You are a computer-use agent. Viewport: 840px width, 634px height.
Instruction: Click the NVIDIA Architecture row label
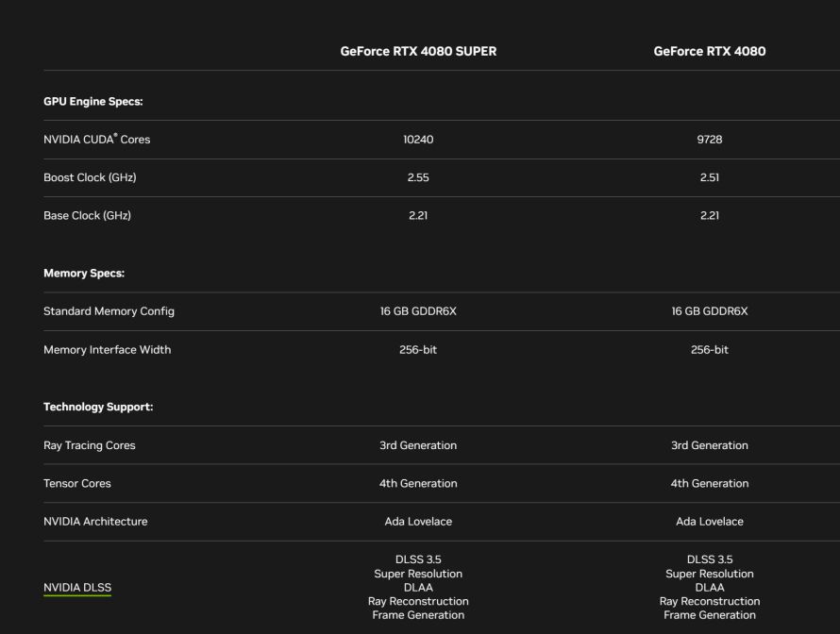pos(95,522)
